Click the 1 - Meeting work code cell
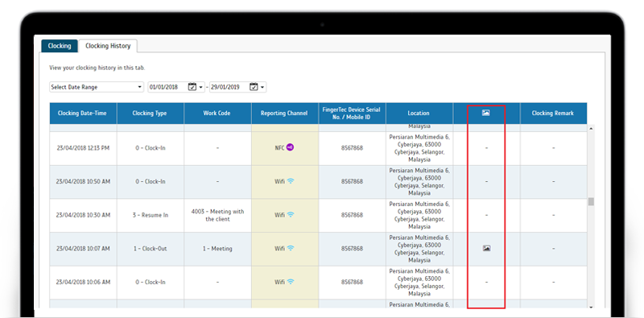Image resolution: width=644 pixels, height=318 pixels. pyautogui.click(x=217, y=249)
